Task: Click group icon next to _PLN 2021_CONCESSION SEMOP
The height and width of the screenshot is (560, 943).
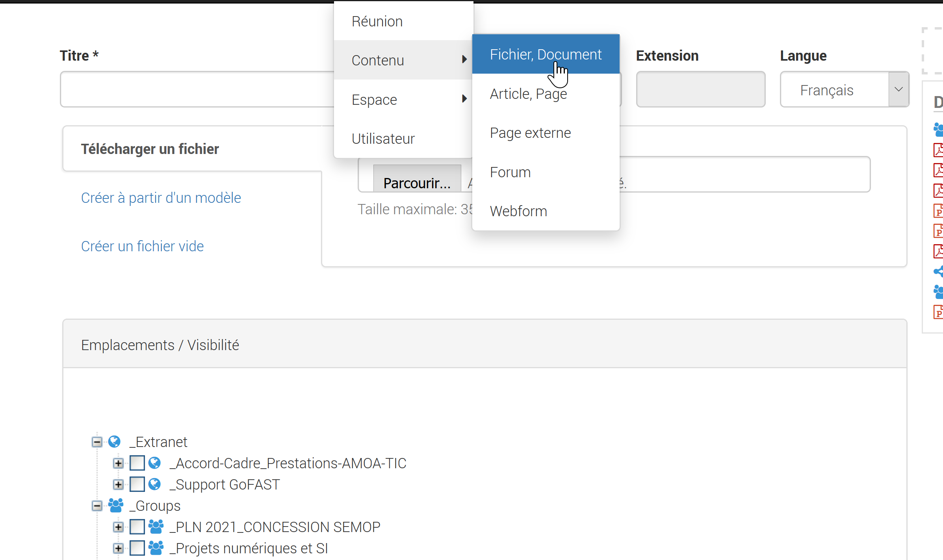Action: [x=156, y=527]
